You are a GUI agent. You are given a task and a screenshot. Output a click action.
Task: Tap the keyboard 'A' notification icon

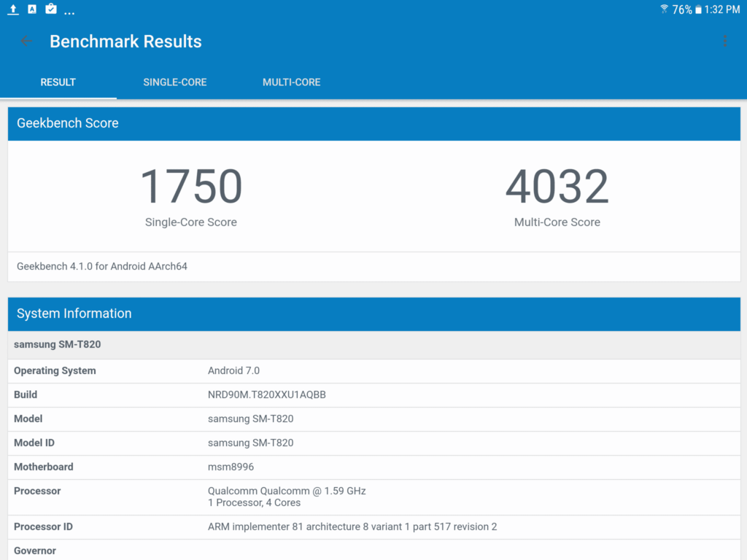click(x=32, y=9)
